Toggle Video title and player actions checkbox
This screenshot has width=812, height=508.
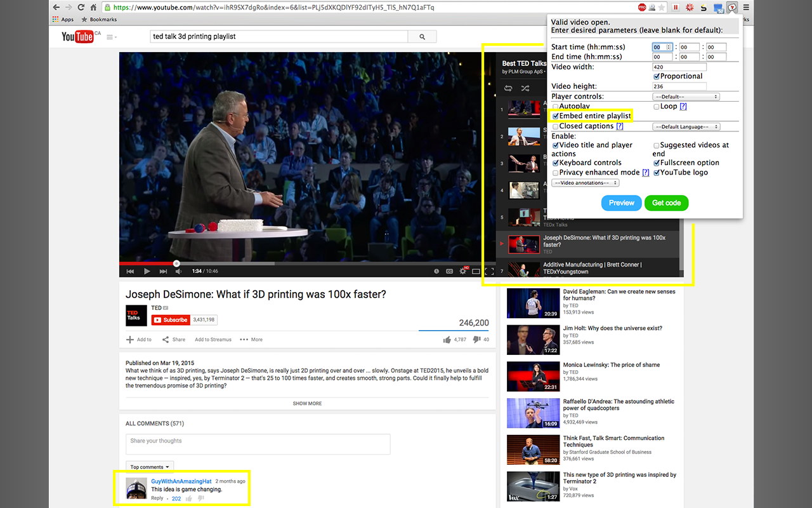click(556, 145)
